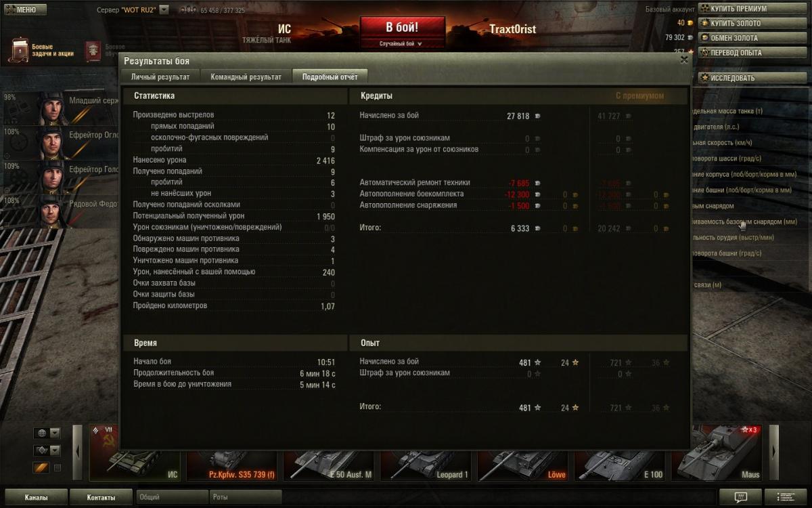
Task: Switch to the Командный результат tab
Action: coord(246,77)
